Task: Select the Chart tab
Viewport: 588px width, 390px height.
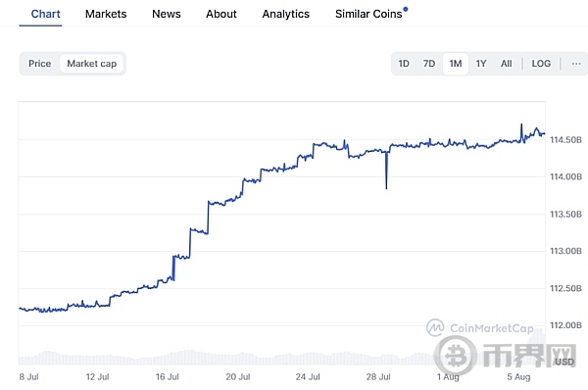Action: tap(45, 14)
